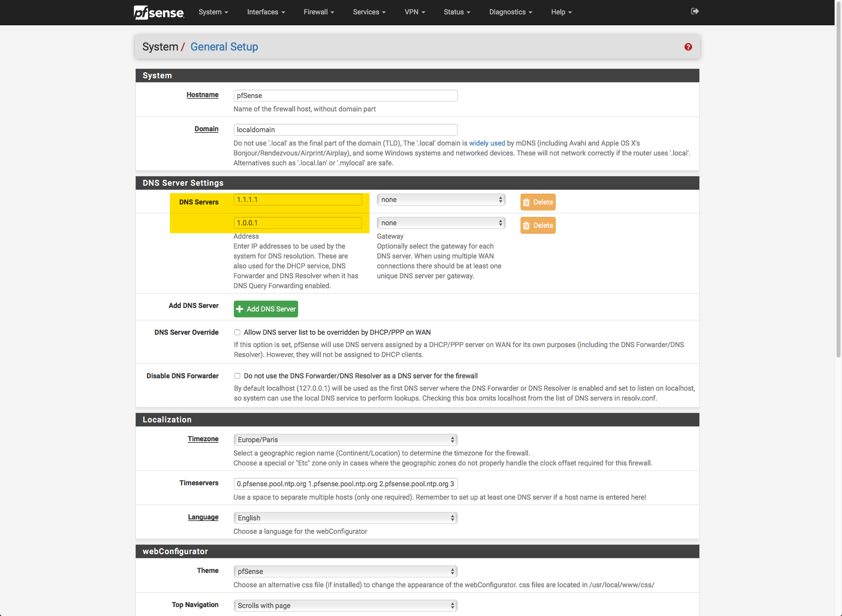Viewport: 842px width, 616px height.
Task: Open the Firewall menu
Action: coord(318,12)
